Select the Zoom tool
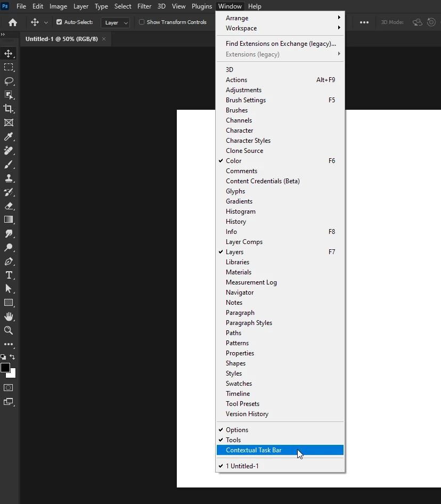 pyautogui.click(x=9, y=330)
